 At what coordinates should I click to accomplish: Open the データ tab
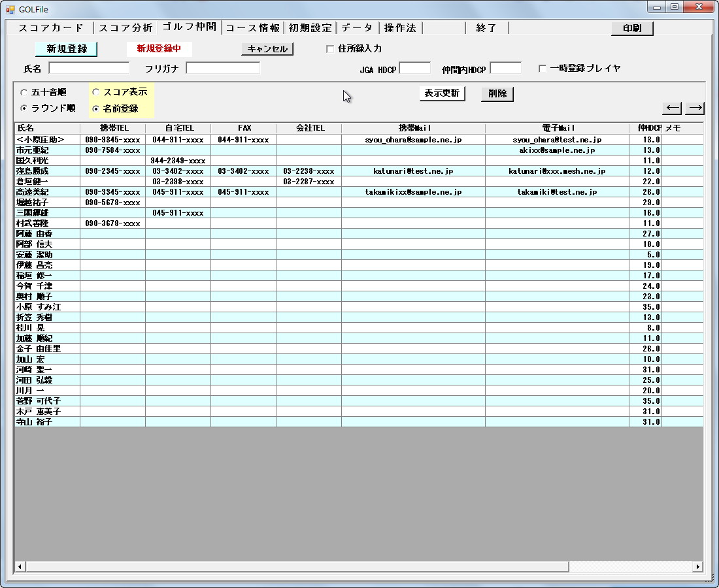[x=357, y=28]
